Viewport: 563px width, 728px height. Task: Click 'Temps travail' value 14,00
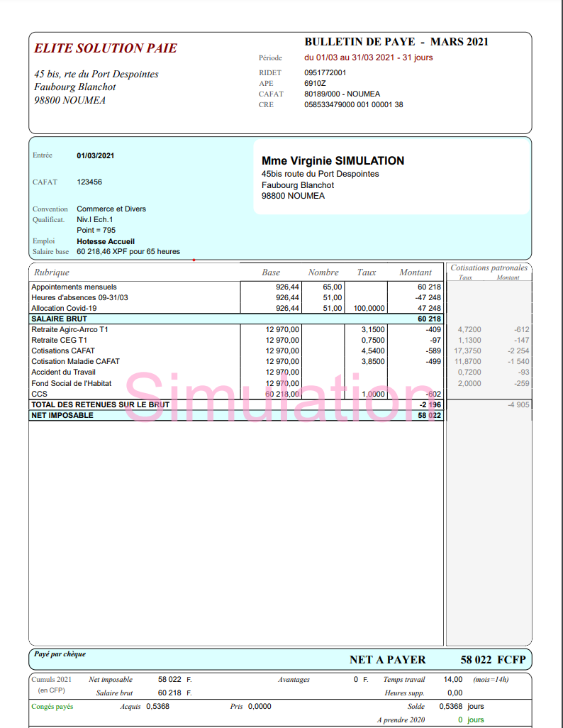point(453,680)
